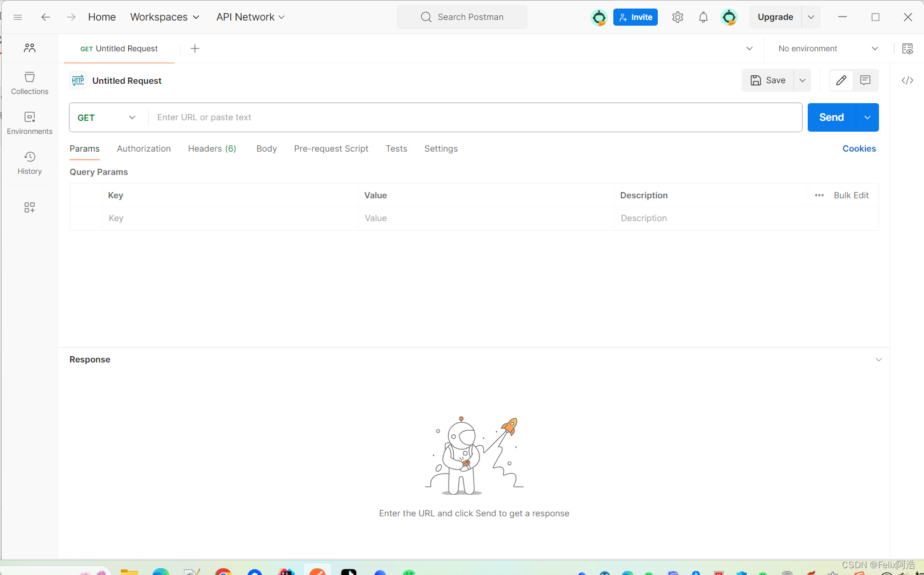The height and width of the screenshot is (575, 924).
Task: Open the hamburger main menu
Action: point(18,17)
